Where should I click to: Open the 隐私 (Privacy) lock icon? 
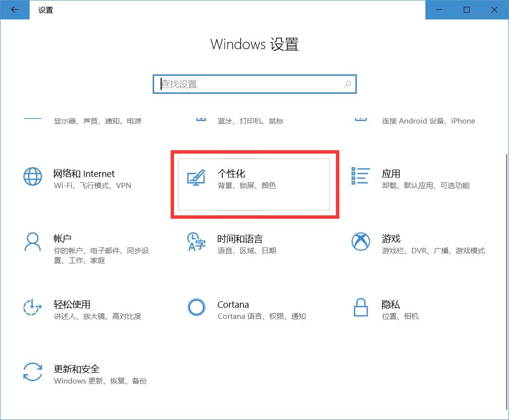tap(360, 307)
